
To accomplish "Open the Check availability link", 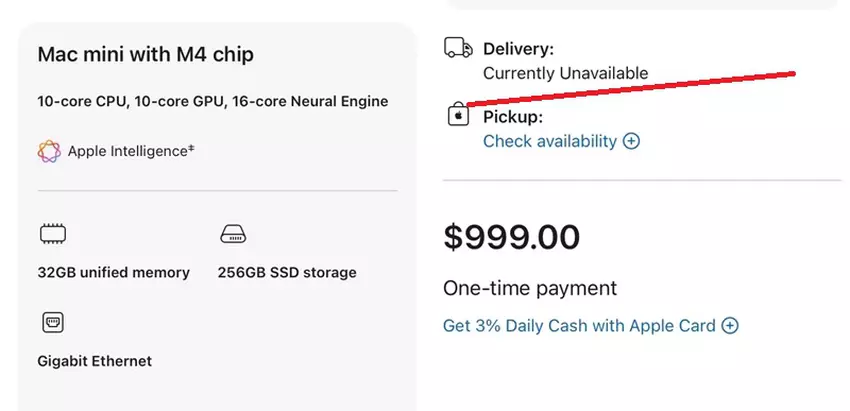I will pyautogui.click(x=550, y=141).
